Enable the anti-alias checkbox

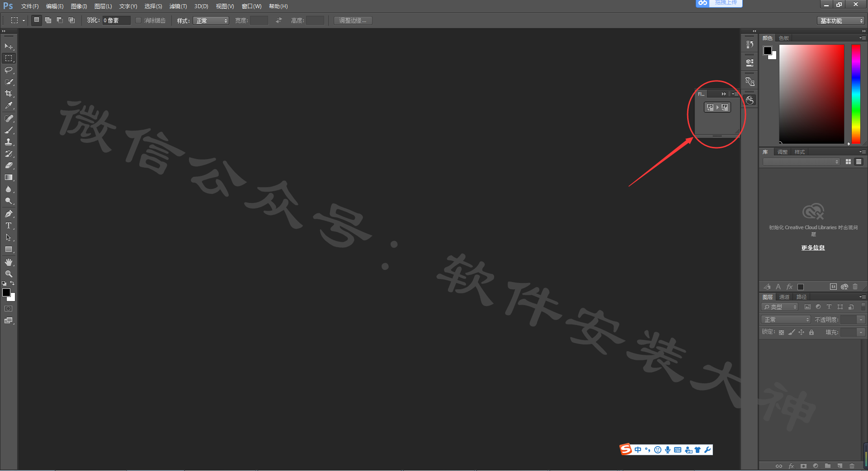pos(138,20)
